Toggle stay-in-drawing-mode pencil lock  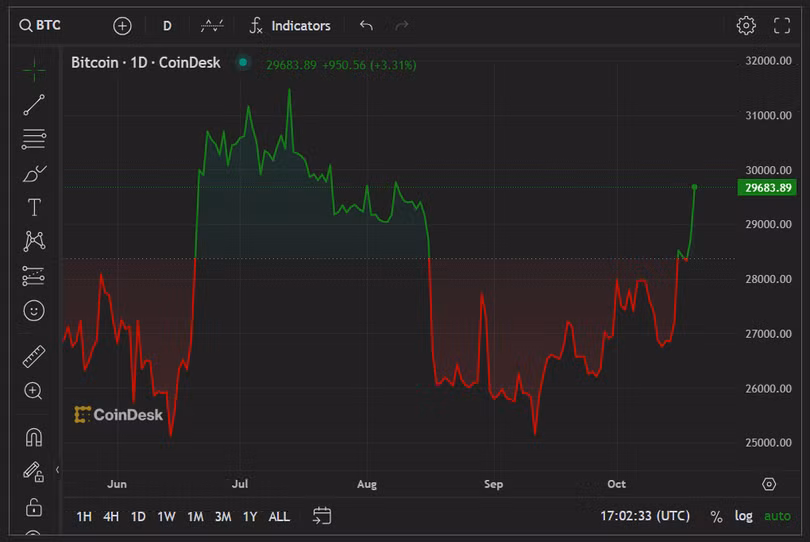click(x=34, y=472)
